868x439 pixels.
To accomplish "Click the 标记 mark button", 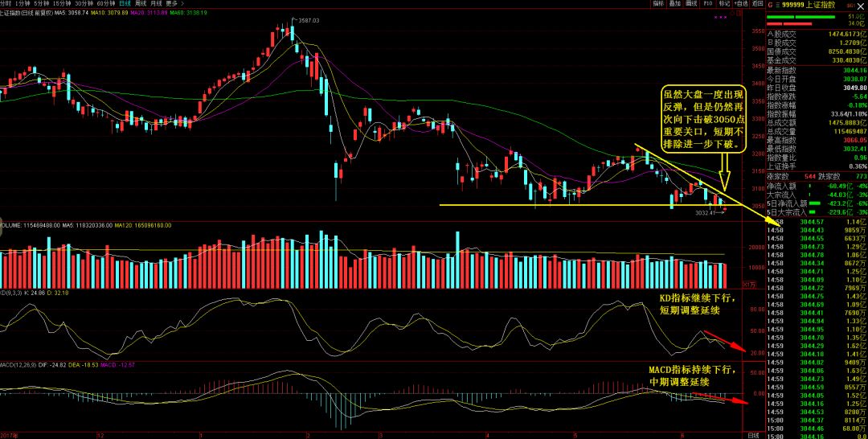I will coord(725,3).
